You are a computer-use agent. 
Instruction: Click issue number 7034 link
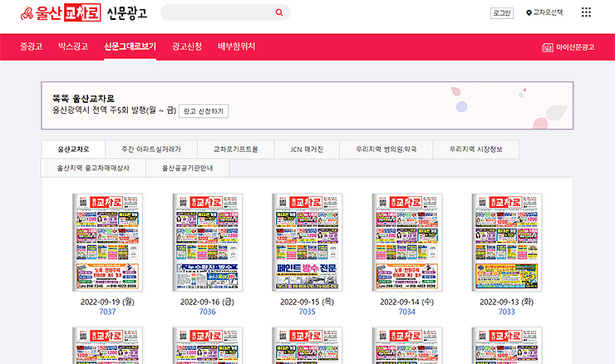(x=407, y=312)
